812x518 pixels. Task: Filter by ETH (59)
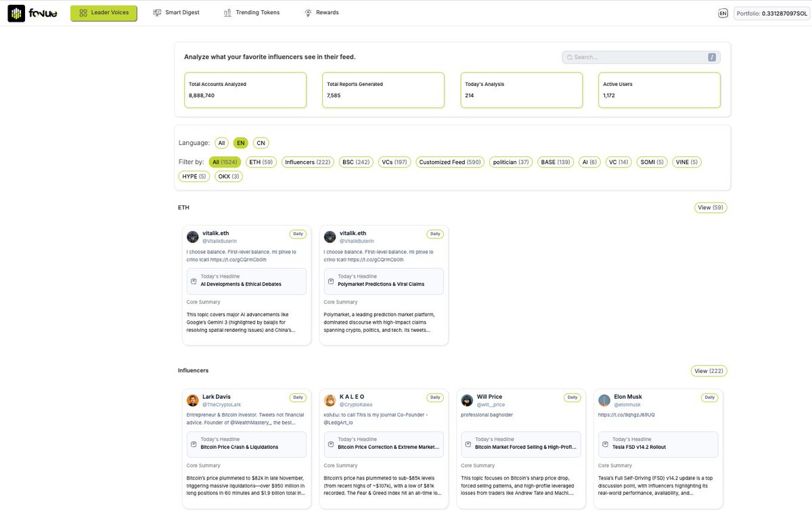pyautogui.click(x=261, y=163)
